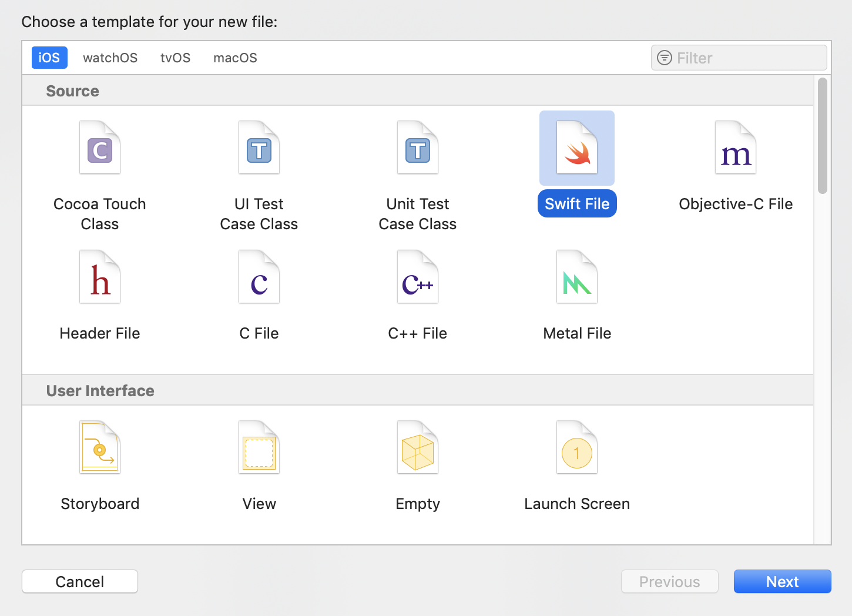852x616 pixels.
Task: Switch to the iOS platform tab
Action: coord(49,58)
